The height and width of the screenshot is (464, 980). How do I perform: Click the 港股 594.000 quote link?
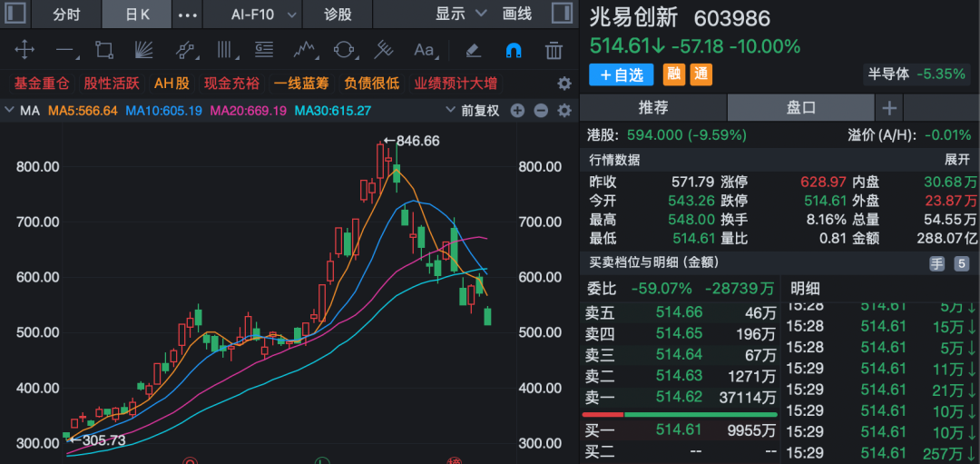668,134
